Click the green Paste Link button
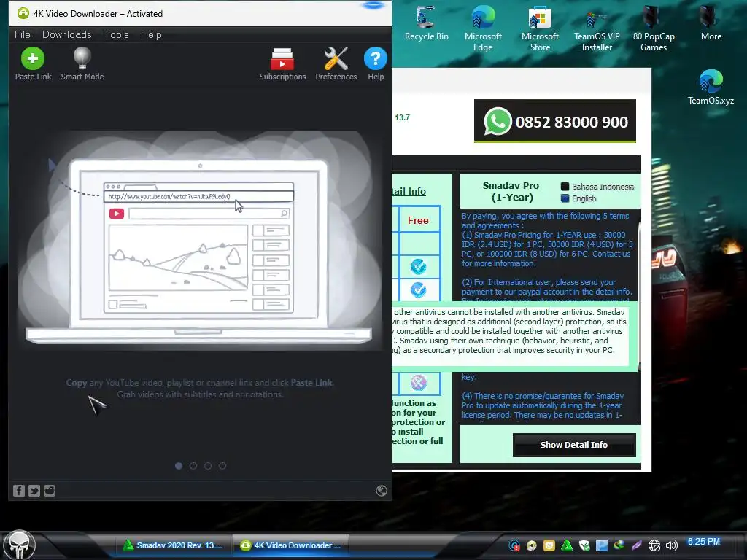The height and width of the screenshot is (560, 747). tap(33, 64)
